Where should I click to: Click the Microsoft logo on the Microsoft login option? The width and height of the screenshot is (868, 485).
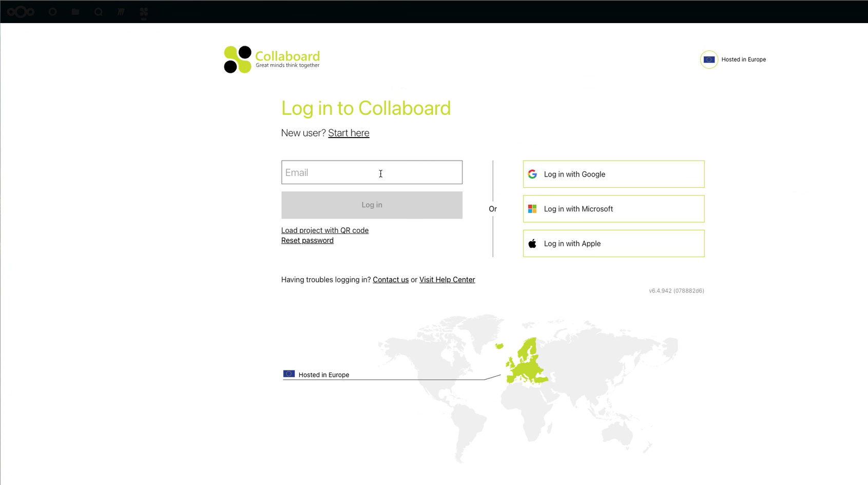pyautogui.click(x=532, y=209)
